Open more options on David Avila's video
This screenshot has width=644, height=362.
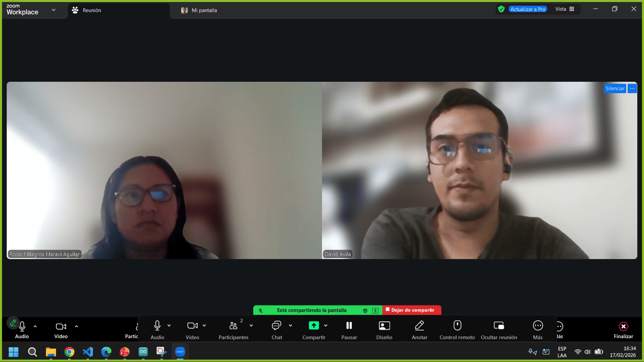pyautogui.click(x=632, y=88)
